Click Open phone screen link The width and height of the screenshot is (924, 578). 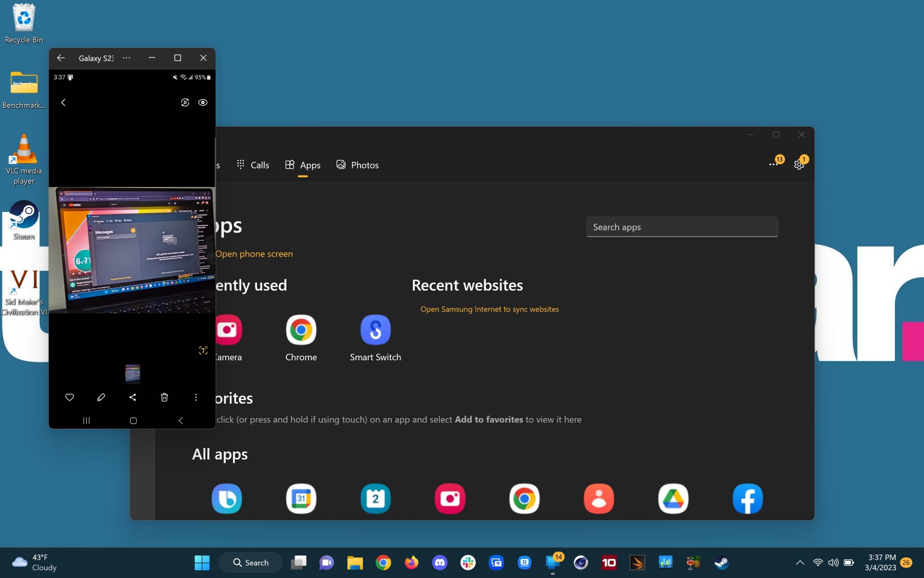pos(254,254)
